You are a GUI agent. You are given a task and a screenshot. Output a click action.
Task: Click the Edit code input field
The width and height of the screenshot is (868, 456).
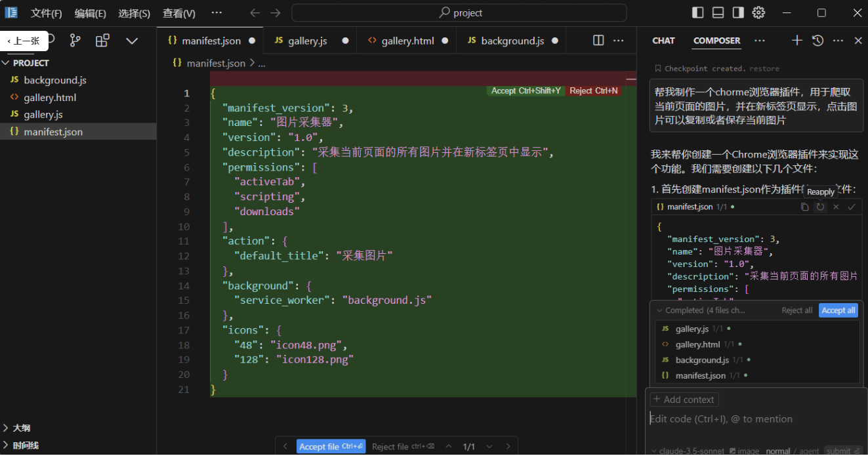[x=722, y=419]
